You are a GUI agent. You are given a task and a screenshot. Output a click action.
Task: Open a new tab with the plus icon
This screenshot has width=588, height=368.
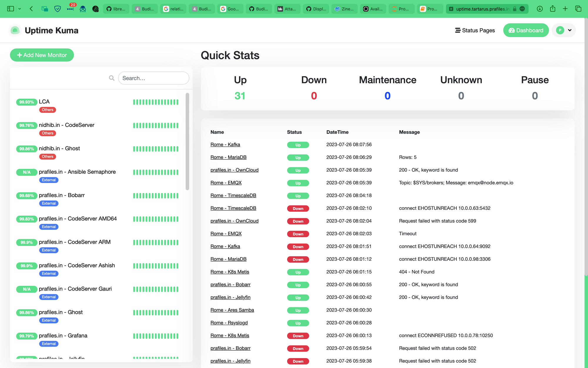pyautogui.click(x=565, y=9)
